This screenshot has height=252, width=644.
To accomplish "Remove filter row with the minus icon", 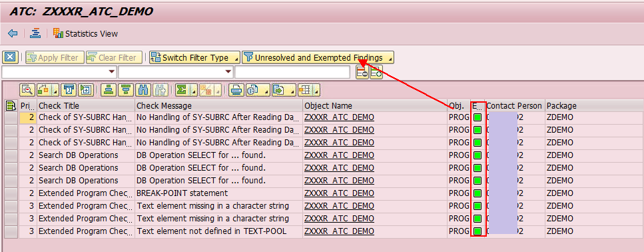I will tap(362, 72).
